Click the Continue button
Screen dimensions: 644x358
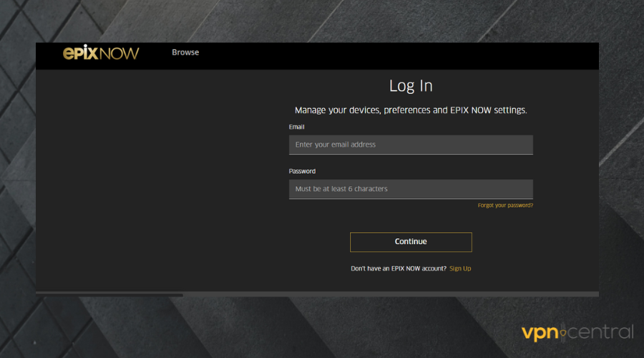click(411, 242)
